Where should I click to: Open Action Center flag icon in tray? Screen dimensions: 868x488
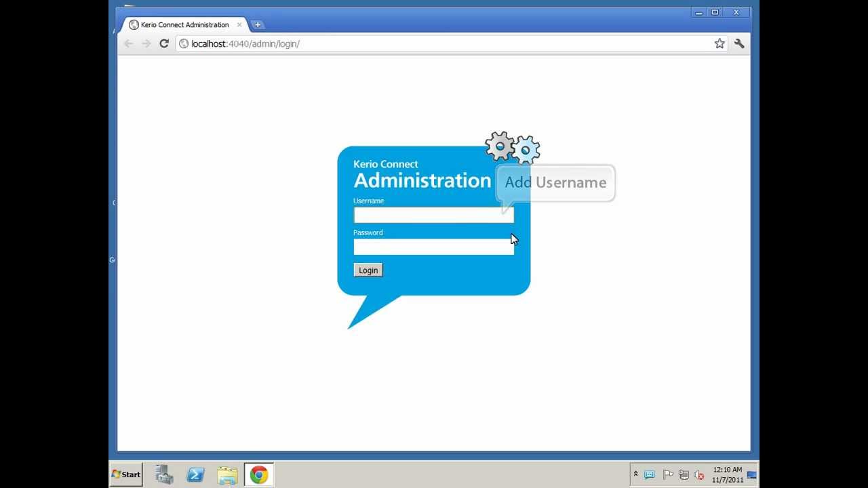point(667,474)
